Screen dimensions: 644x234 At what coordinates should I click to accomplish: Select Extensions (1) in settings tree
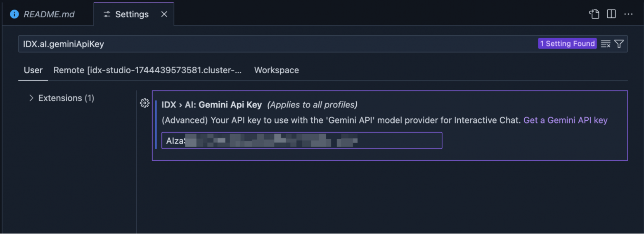pos(66,98)
